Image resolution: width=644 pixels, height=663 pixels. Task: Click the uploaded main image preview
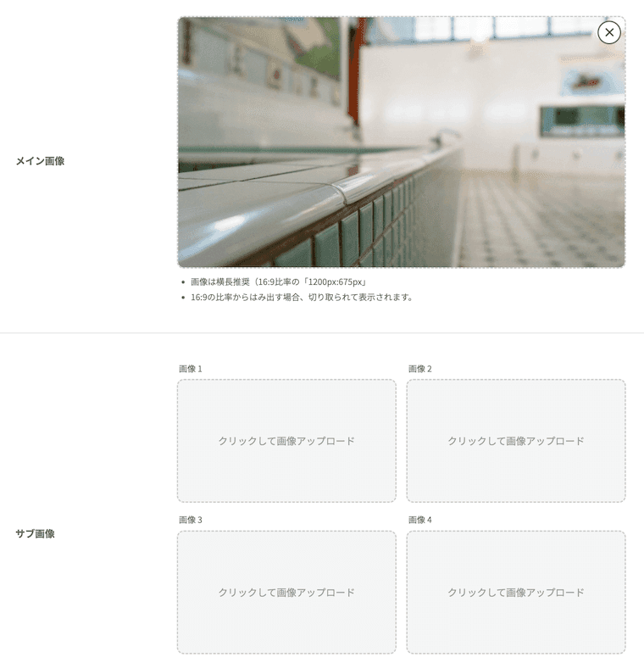click(x=401, y=142)
